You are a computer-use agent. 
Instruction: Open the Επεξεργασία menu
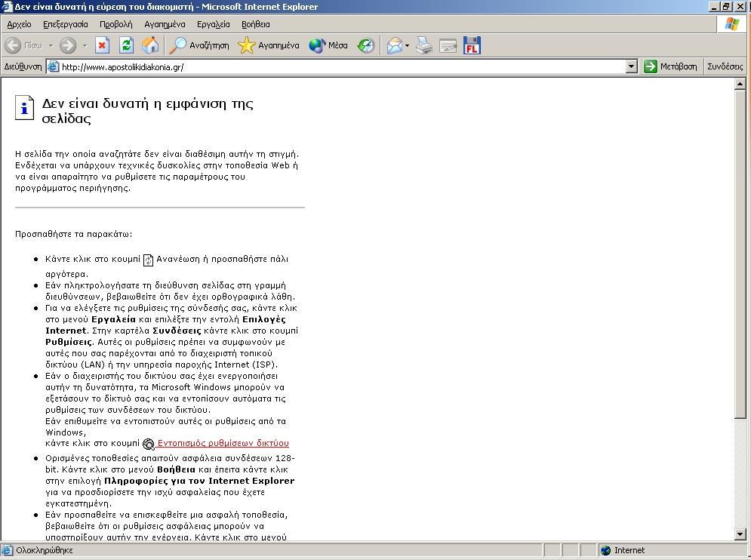pos(66,24)
